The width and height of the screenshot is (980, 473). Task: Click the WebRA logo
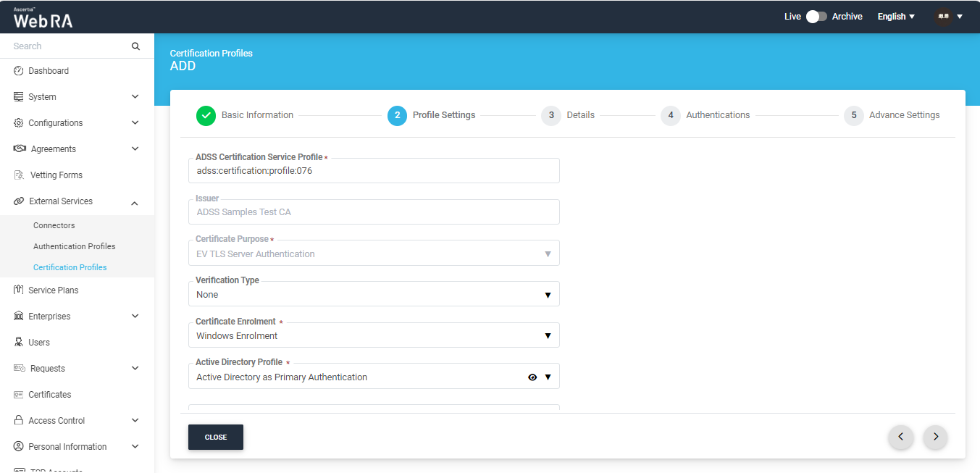click(x=43, y=19)
